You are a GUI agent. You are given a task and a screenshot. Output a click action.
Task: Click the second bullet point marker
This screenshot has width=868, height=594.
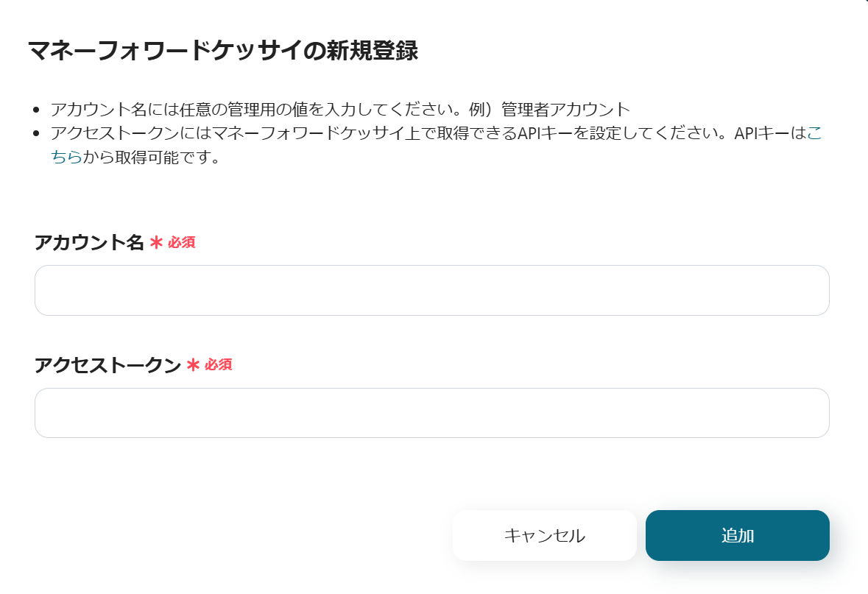[38, 134]
